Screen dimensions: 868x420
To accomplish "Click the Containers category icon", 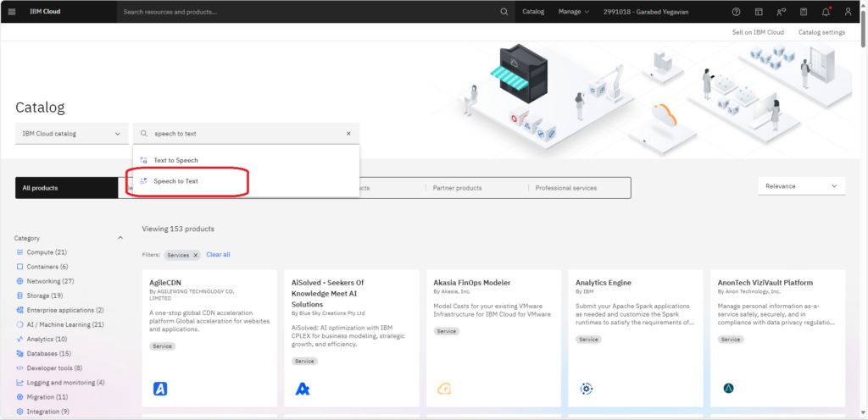I will [20, 267].
